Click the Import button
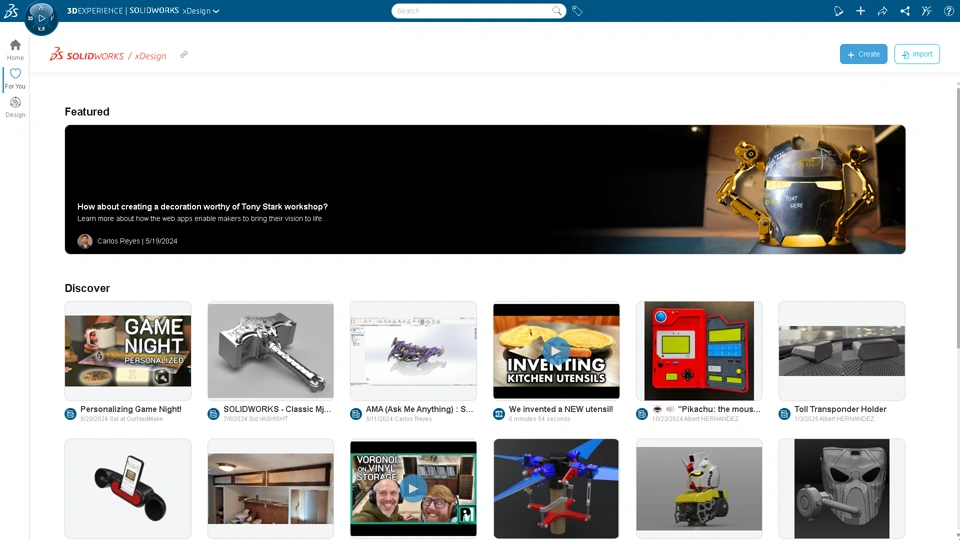The height and width of the screenshot is (540, 960). 917,54
